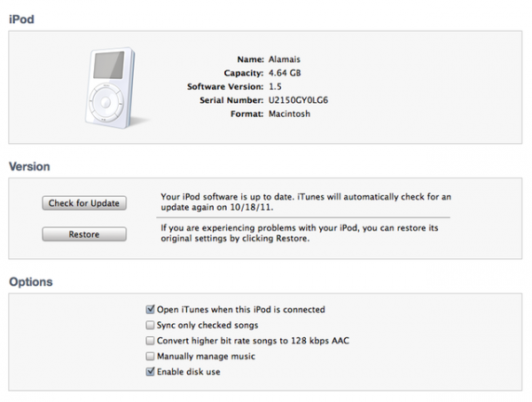Click the Check for Update button
The height and width of the screenshot is (402, 532).
point(84,203)
